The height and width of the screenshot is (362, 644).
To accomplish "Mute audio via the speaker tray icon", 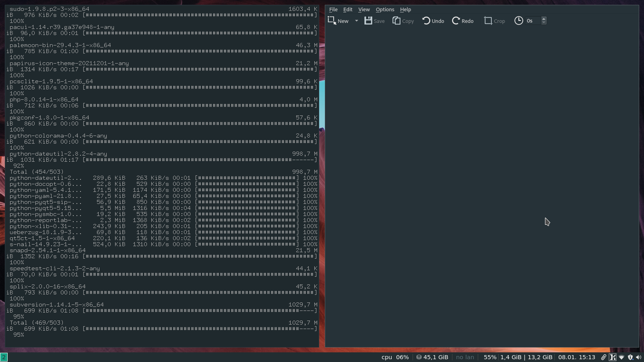I will (639, 357).
